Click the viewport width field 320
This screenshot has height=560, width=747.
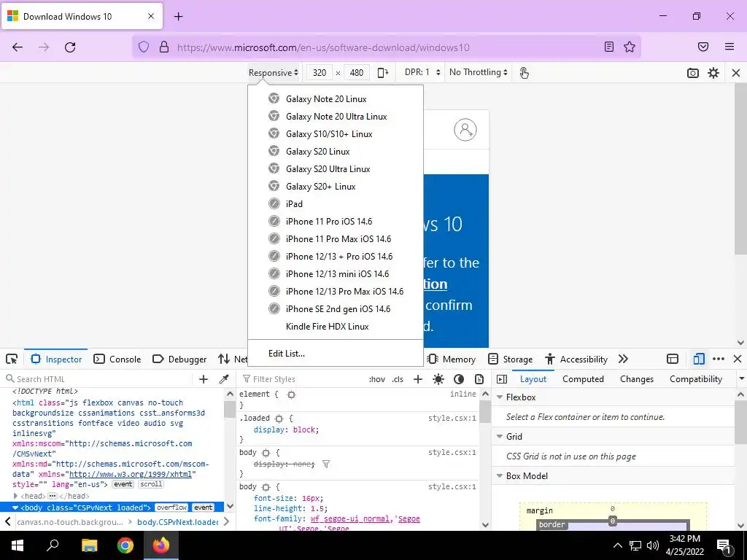(x=320, y=73)
